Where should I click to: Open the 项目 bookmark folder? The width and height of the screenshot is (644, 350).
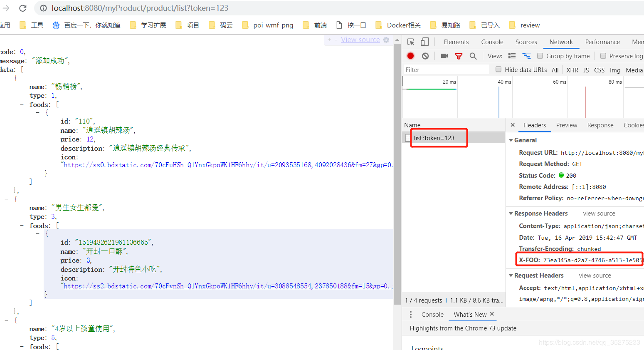187,25
